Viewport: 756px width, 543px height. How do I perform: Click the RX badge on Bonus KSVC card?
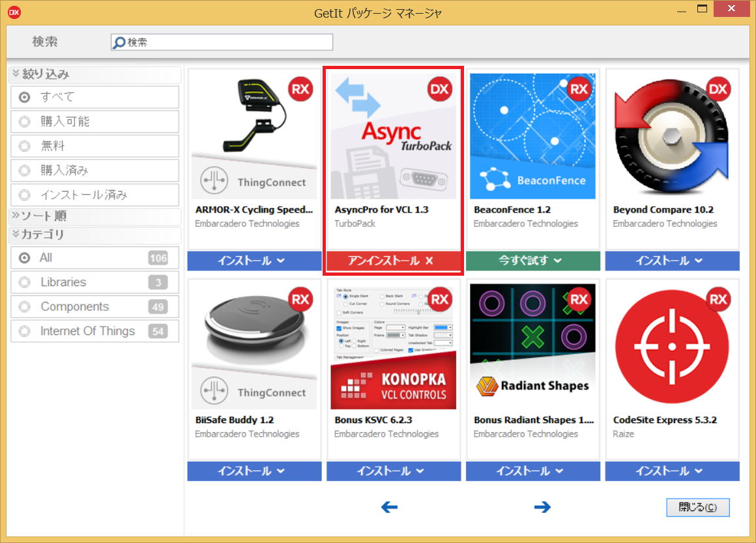point(439,299)
